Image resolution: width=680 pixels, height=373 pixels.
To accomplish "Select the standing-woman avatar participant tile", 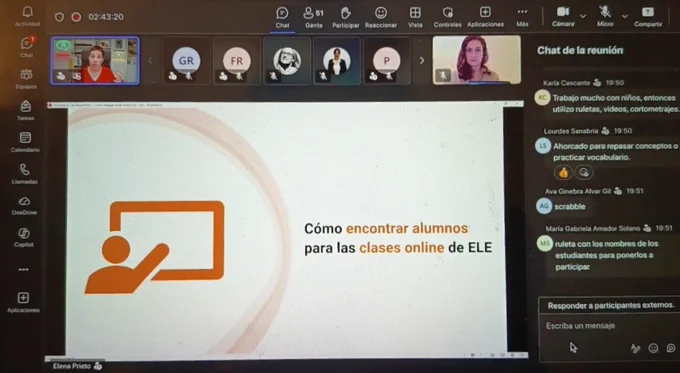I will (x=337, y=61).
